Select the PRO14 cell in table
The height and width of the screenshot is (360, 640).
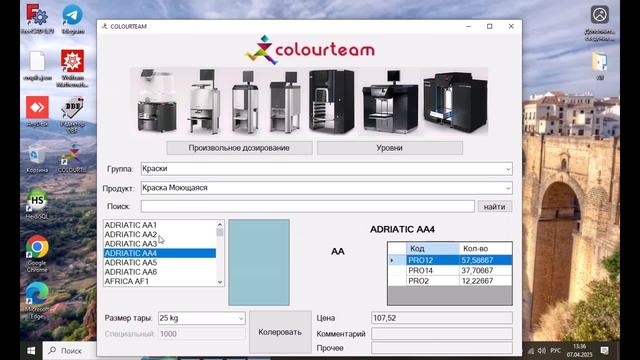pos(433,271)
